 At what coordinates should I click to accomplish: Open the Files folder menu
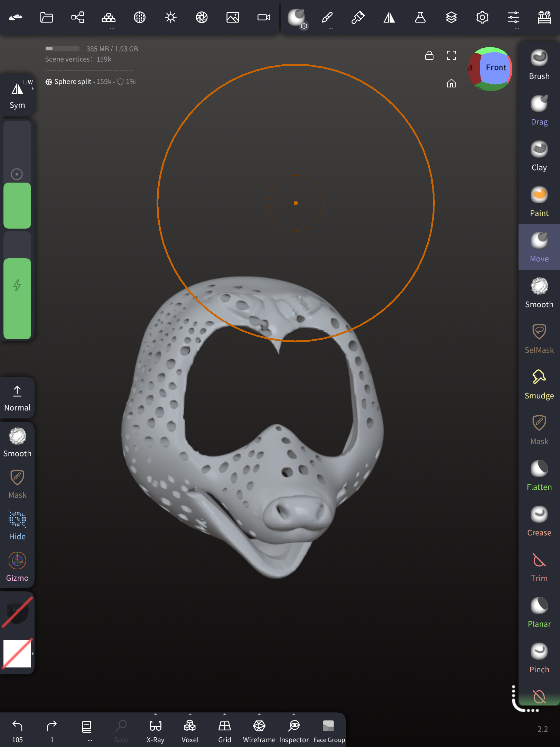point(46,17)
